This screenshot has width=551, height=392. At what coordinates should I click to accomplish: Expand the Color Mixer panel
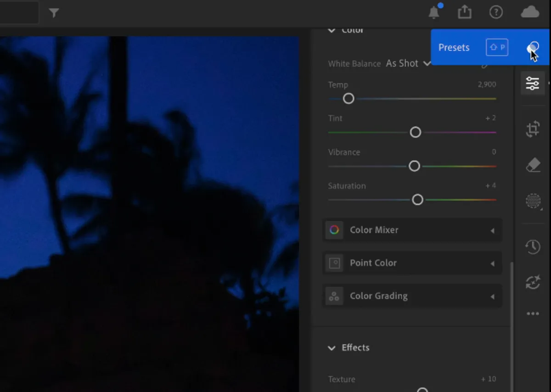tap(412, 230)
